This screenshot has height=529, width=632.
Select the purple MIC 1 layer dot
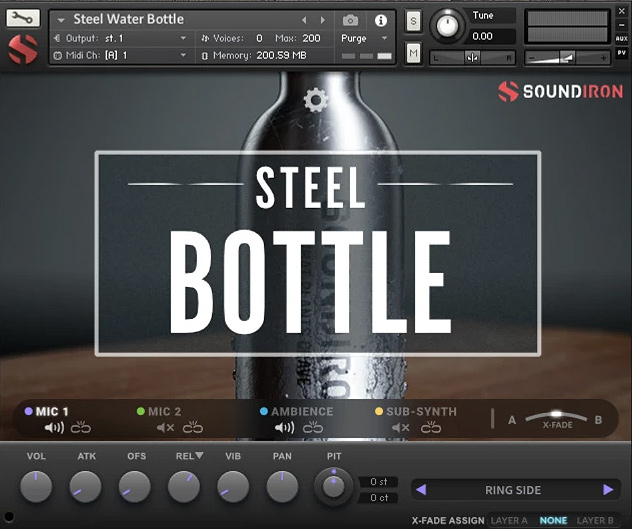(29, 411)
